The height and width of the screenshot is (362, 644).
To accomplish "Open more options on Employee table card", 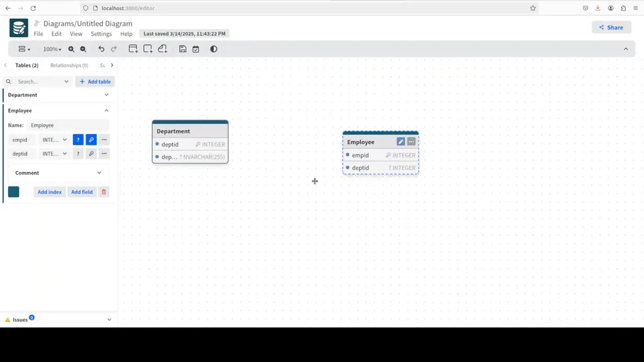I will [411, 141].
